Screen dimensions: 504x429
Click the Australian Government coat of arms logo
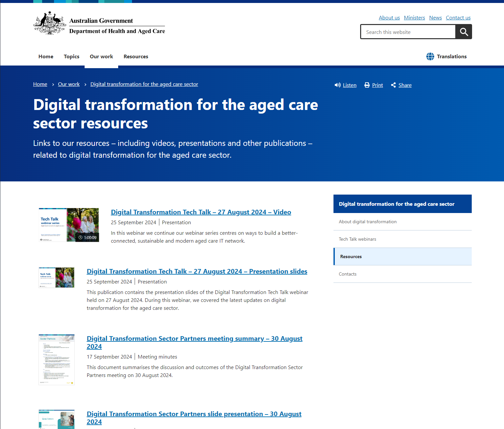tap(50, 23)
